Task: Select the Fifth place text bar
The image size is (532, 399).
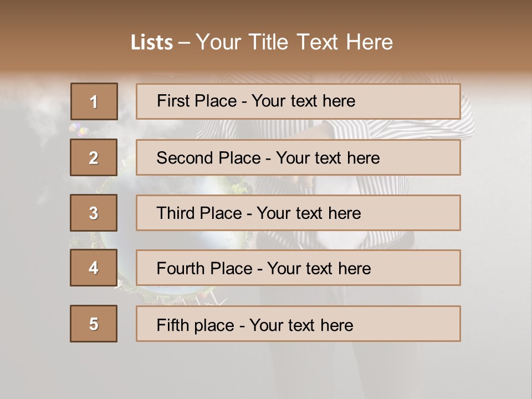Action: [x=298, y=324]
